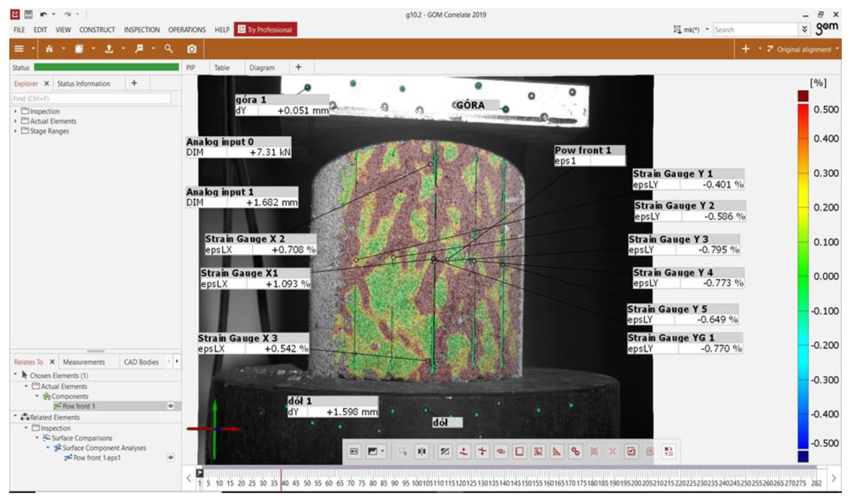The image size is (853, 504).
Task: Click the save disk icon in title bar
Action: pos(28,14)
